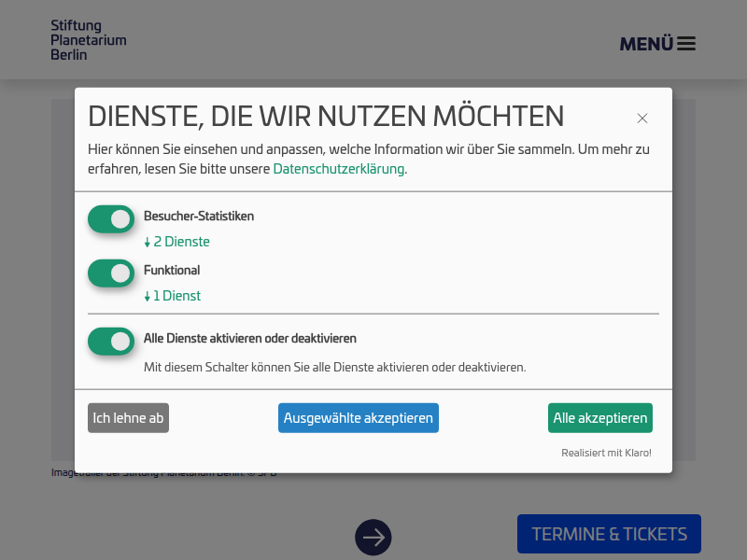Turn off the Funktional switch
The image size is (747, 560).
click(x=111, y=273)
